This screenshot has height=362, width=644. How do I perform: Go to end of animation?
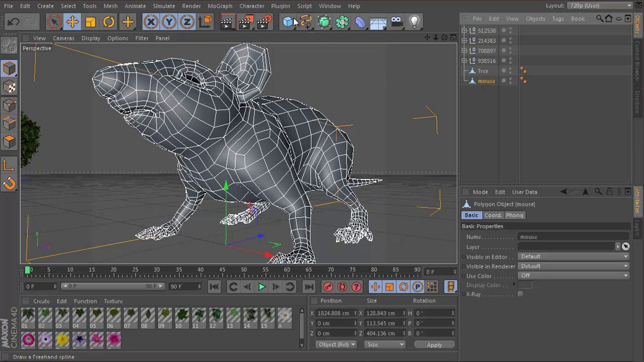pos(309,287)
